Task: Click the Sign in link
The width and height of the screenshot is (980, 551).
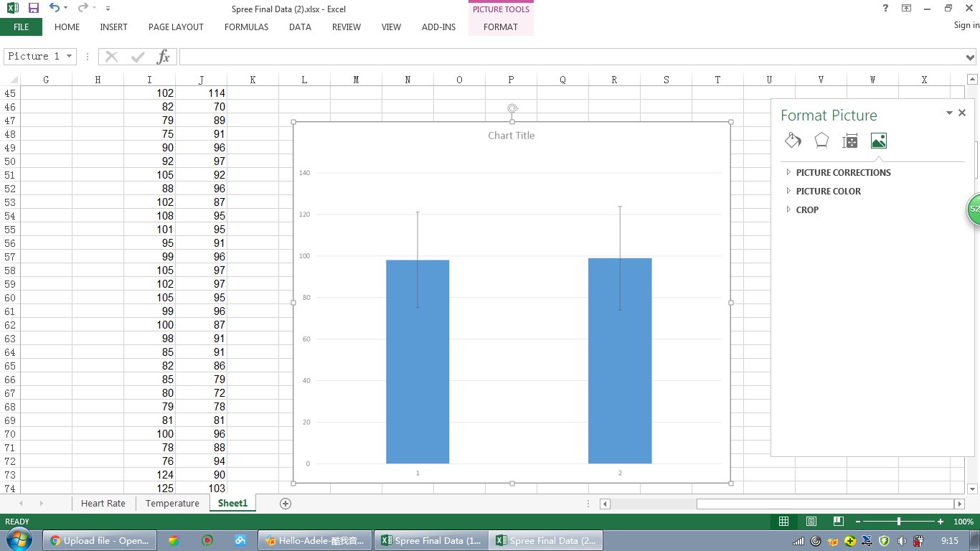Action: tap(966, 25)
